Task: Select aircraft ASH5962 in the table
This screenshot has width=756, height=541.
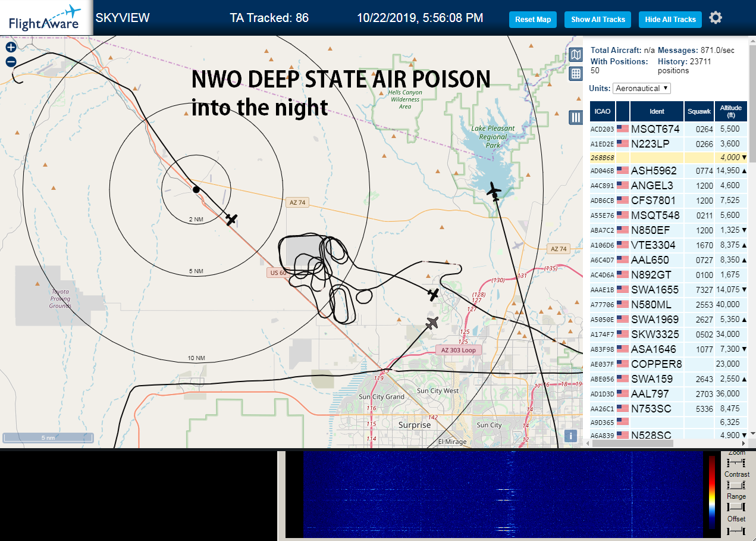Action: 669,170
